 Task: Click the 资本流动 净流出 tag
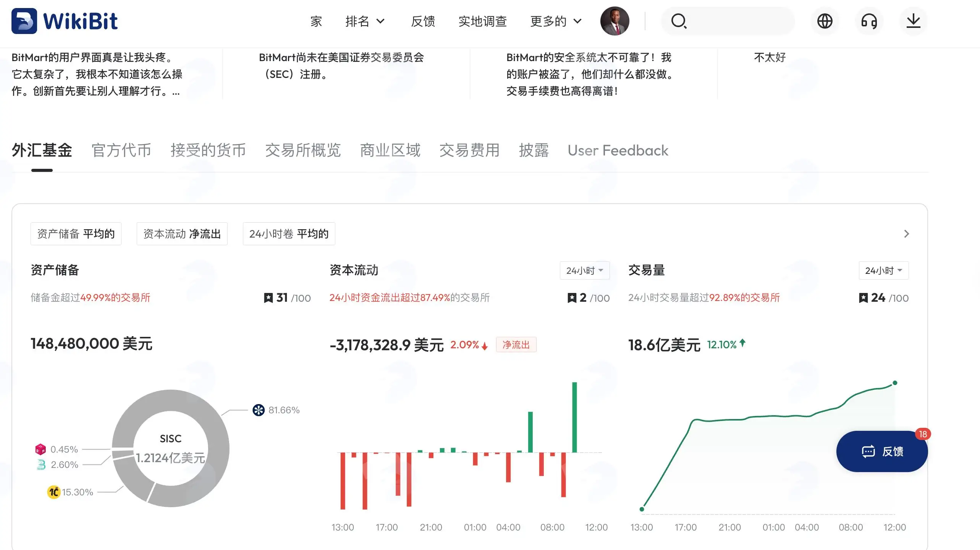click(182, 234)
